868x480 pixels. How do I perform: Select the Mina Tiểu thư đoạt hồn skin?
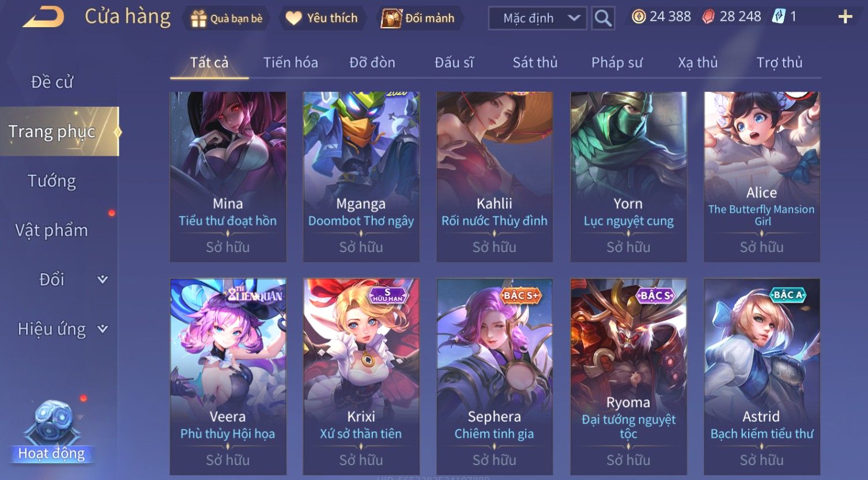(228, 177)
